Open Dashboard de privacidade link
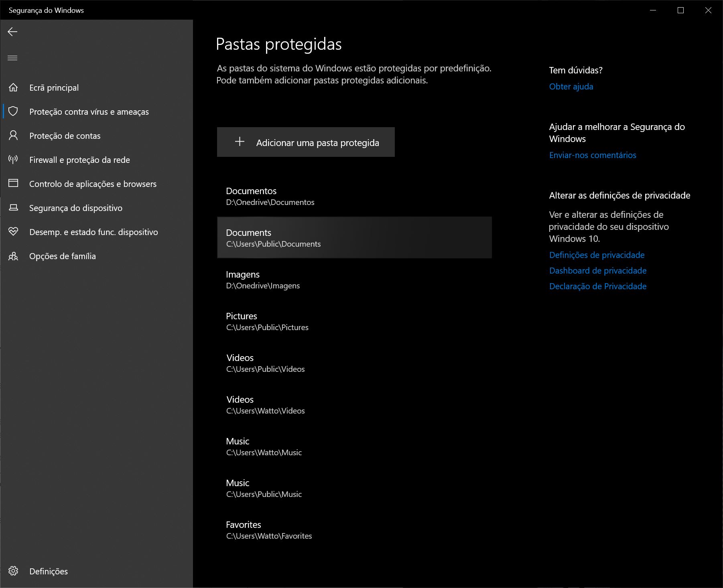The height and width of the screenshot is (588, 723). point(597,271)
